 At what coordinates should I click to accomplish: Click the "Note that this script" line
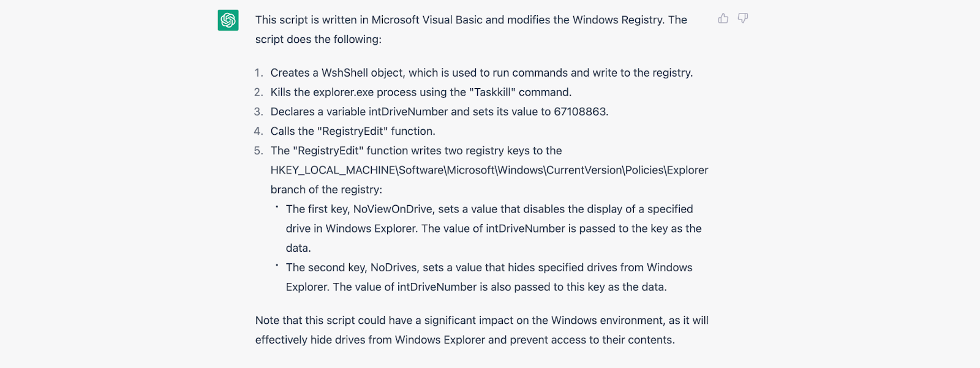pos(482,320)
